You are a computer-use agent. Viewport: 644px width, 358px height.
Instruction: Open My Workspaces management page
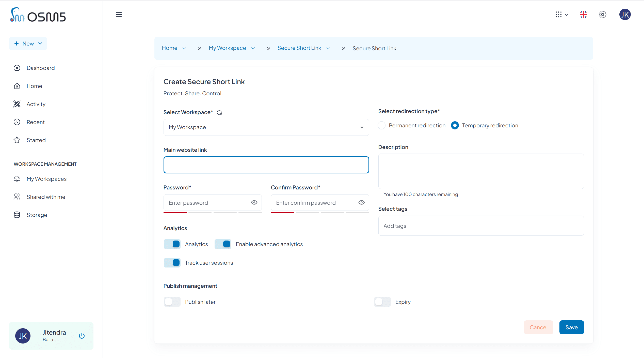46,179
